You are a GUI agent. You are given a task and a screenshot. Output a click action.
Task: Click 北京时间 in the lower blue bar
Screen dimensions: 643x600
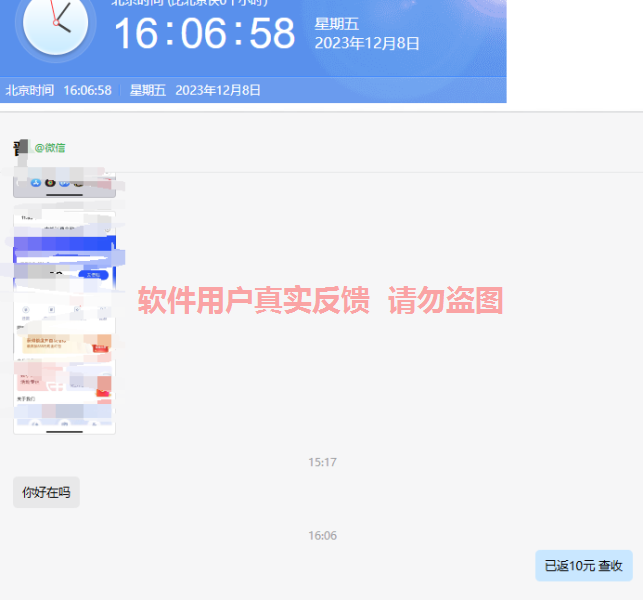30,90
